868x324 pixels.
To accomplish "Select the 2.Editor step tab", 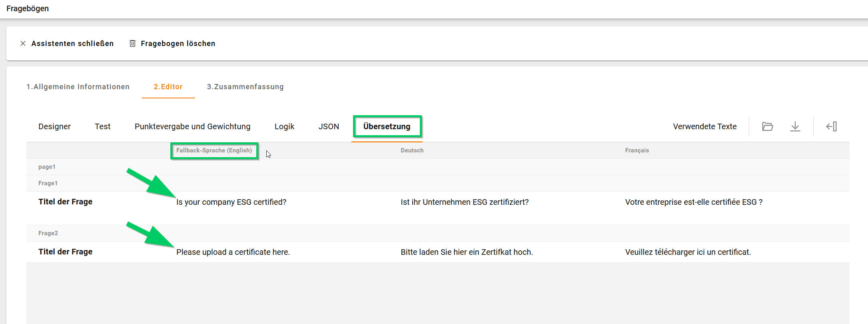I will coord(168,87).
